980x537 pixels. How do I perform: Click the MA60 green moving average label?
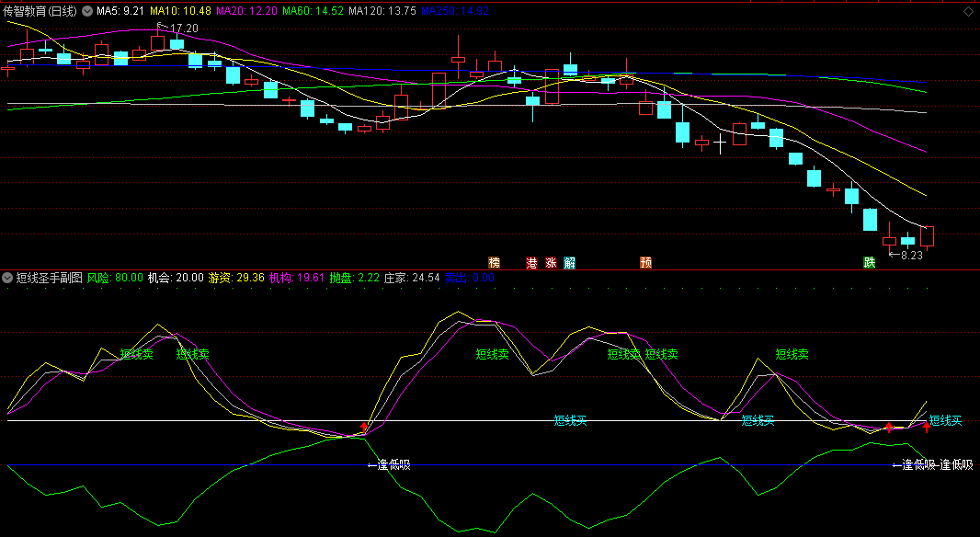313,11
